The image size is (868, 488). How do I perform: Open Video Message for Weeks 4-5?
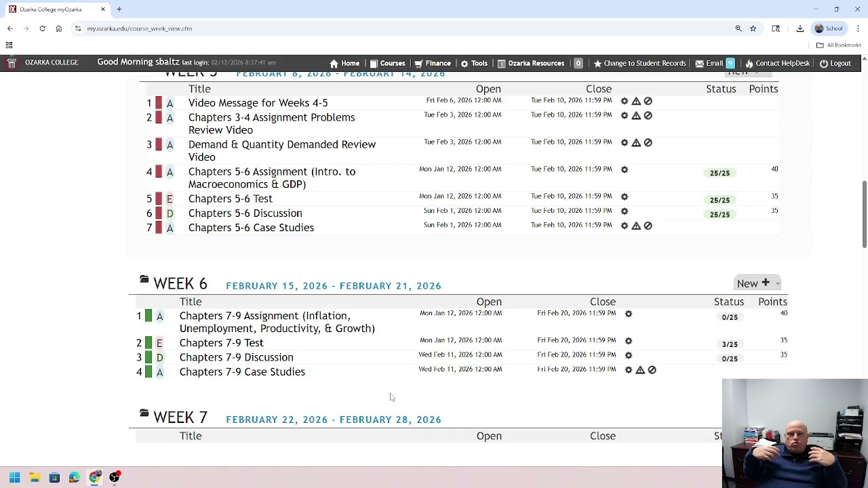(x=258, y=103)
